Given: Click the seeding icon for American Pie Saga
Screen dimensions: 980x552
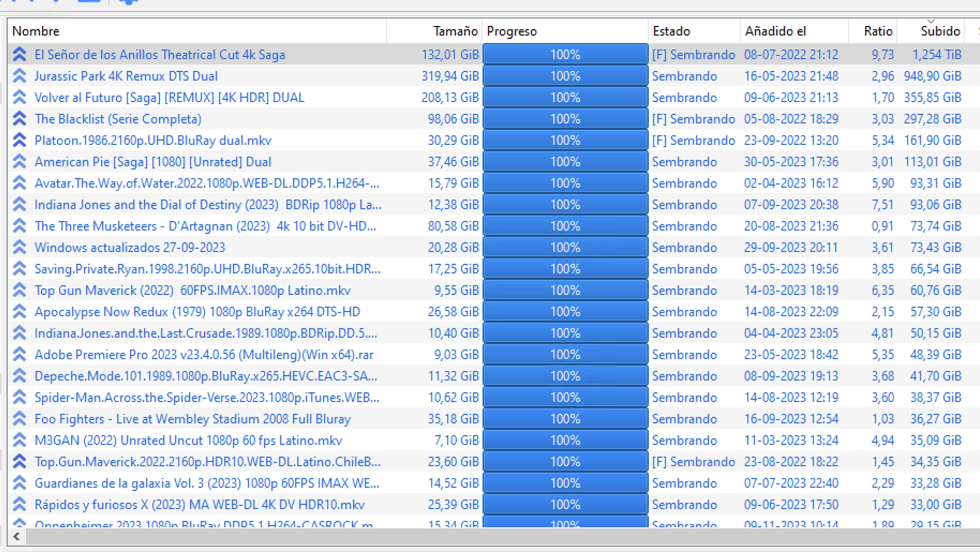Looking at the screenshot, I should click(19, 161).
